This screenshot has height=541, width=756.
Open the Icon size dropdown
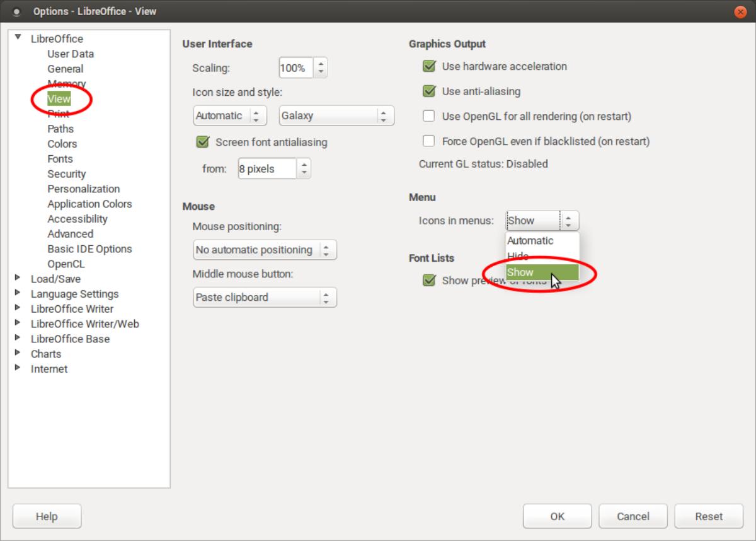(229, 115)
